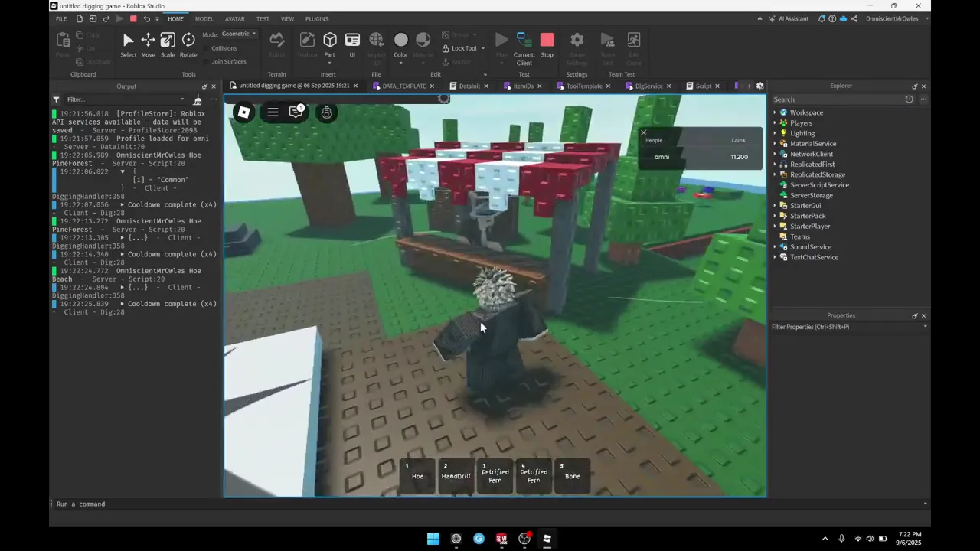Close the in-game leaderboard with X

point(643,132)
